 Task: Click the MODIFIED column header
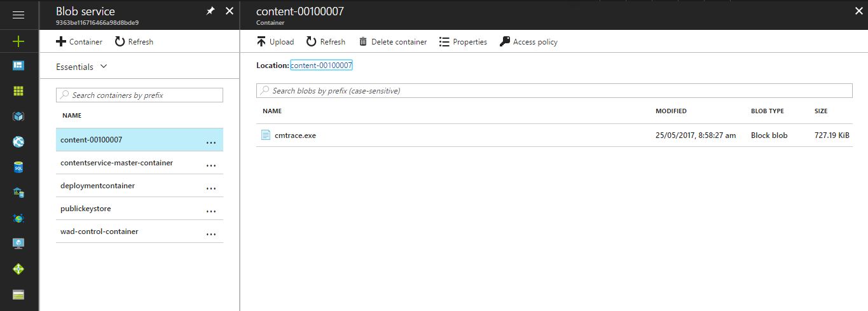(671, 111)
